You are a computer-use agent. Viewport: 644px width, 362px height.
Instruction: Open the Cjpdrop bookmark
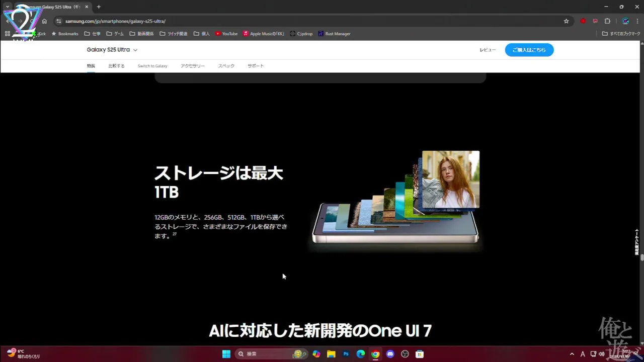point(301,34)
